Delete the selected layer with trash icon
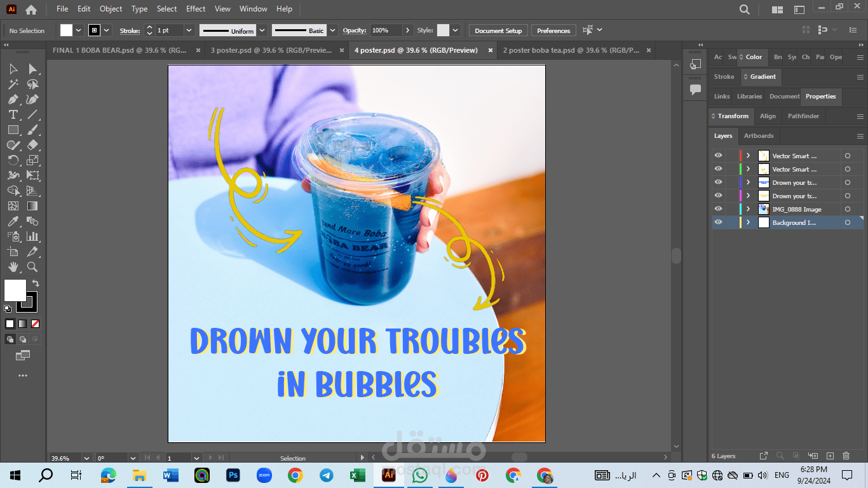This screenshot has height=488, width=868. click(x=846, y=456)
